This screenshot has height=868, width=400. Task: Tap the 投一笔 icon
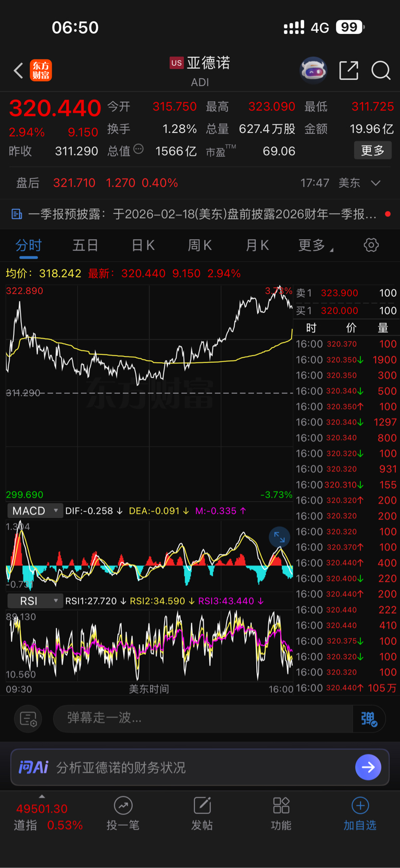point(123,805)
